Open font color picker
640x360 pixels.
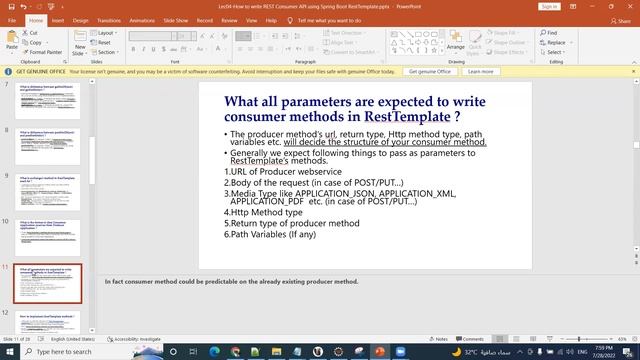(219, 49)
